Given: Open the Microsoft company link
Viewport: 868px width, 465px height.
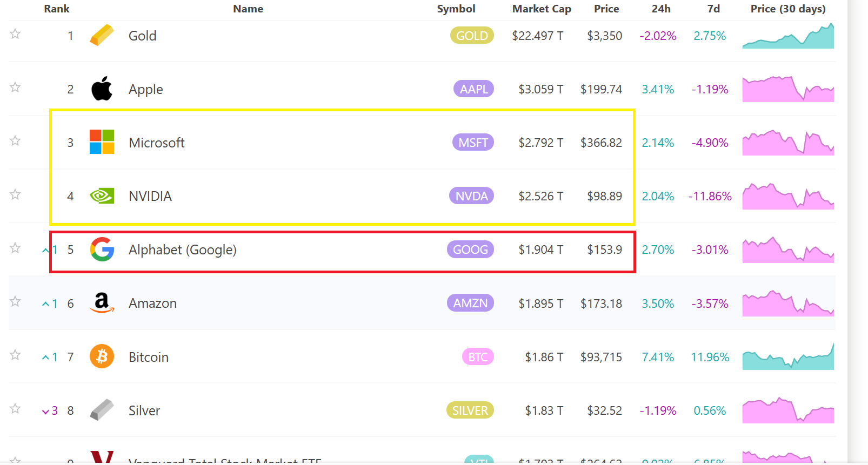Looking at the screenshot, I should pyautogui.click(x=156, y=143).
